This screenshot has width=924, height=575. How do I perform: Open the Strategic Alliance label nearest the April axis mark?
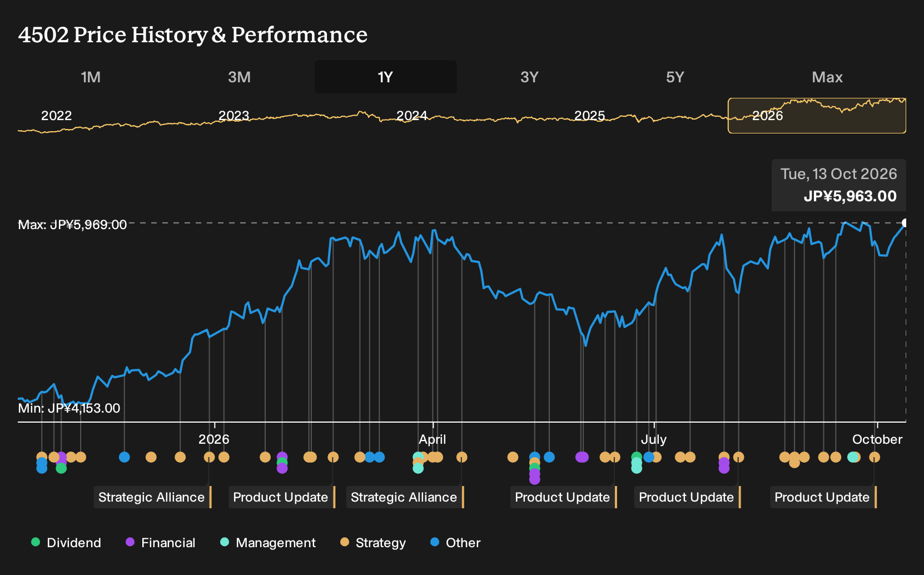405,497
